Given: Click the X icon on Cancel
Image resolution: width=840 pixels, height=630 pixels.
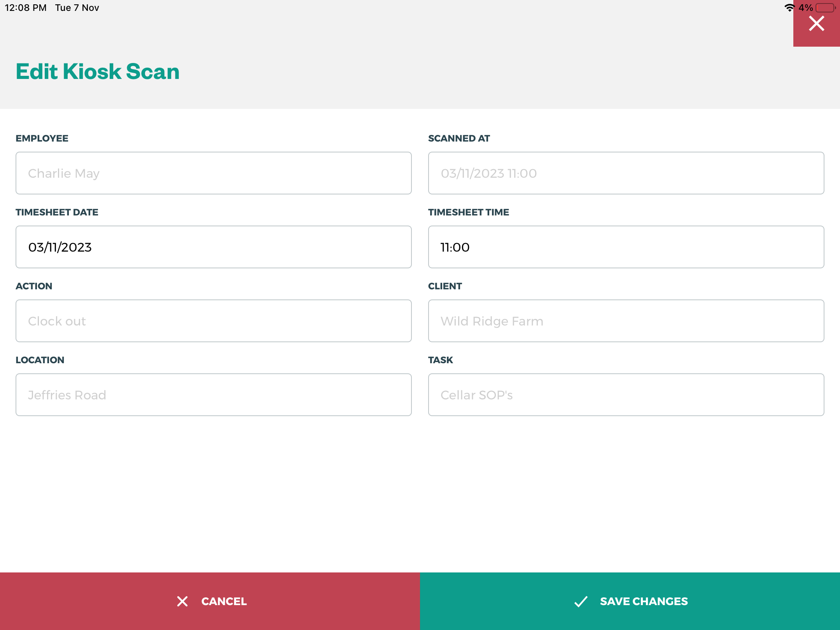Looking at the screenshot, I should point(182,601).
